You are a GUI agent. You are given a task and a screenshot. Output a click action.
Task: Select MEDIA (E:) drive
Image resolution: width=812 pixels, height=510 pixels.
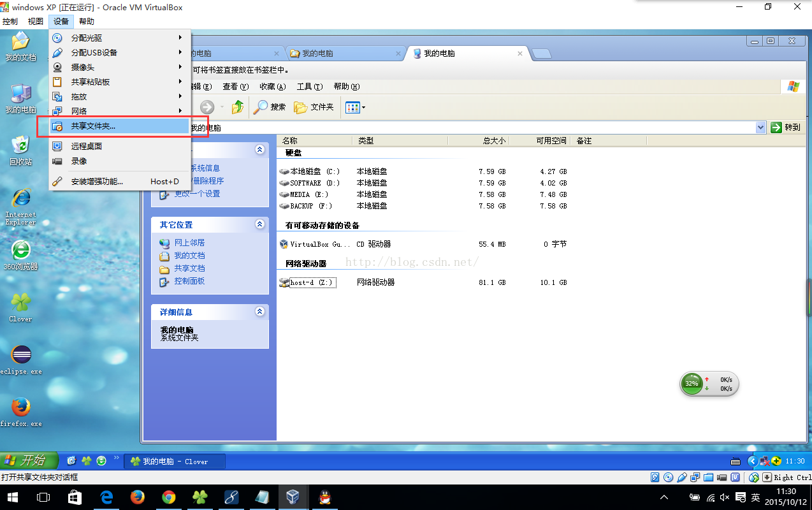[x=305, y=194]
